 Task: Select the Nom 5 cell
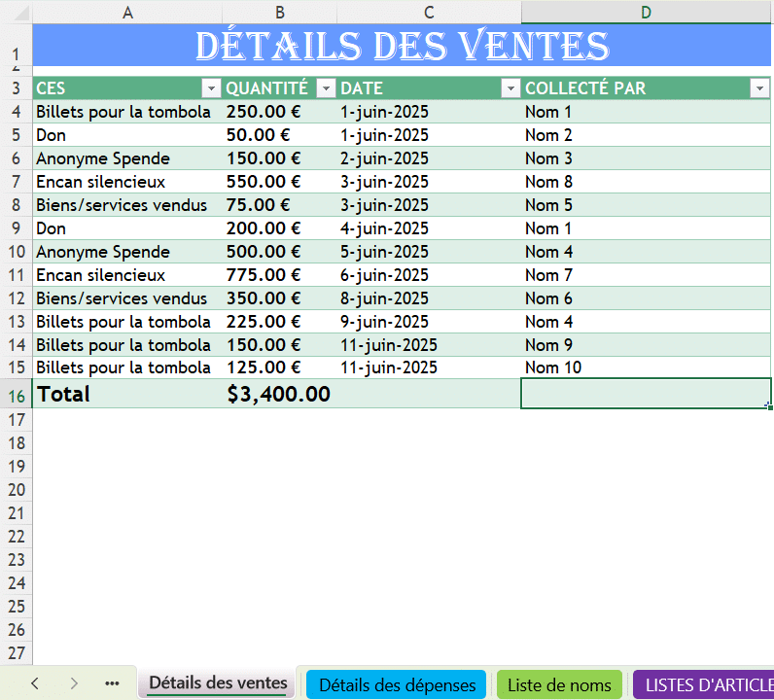click(646, 205)
